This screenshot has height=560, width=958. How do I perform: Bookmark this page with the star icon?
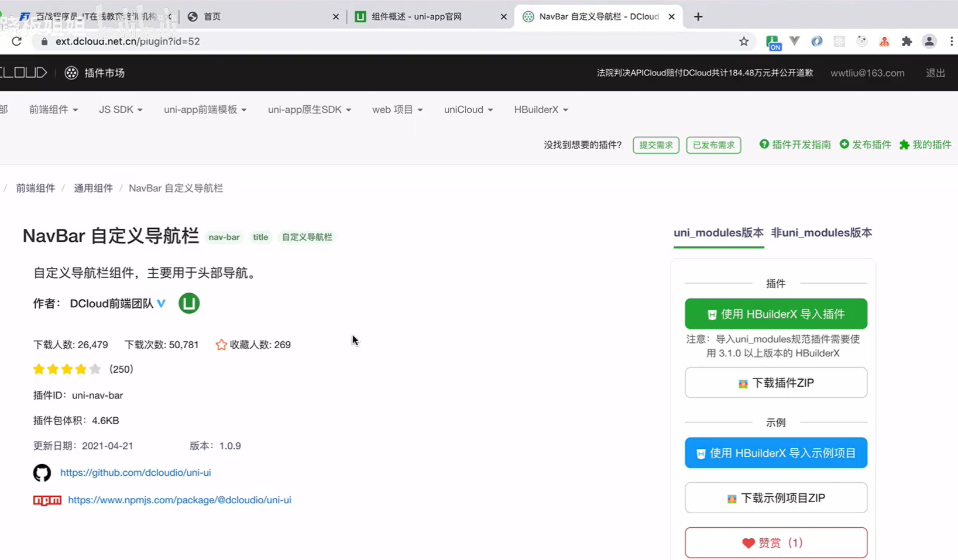click(744, 41)
